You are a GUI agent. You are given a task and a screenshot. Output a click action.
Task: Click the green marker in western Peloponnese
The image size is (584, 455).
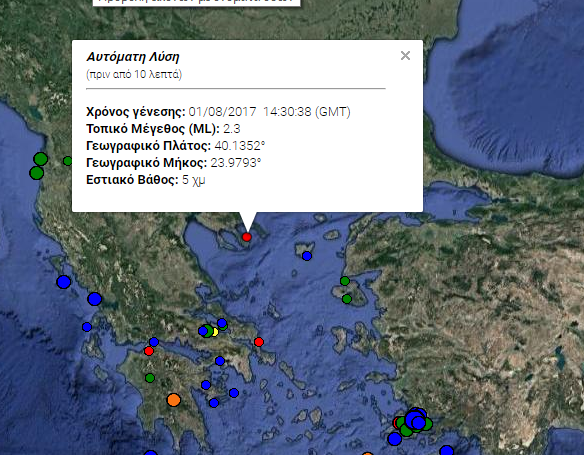point(150,378)
